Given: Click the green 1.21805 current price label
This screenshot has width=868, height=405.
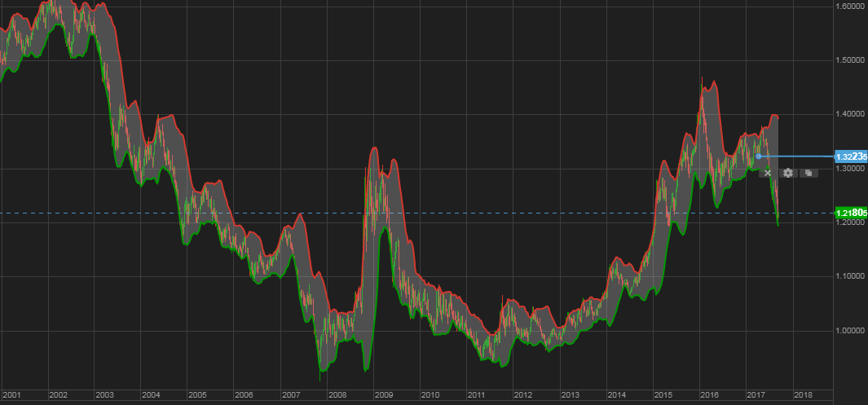Looking at the screenshot, I should pos(850,213).
